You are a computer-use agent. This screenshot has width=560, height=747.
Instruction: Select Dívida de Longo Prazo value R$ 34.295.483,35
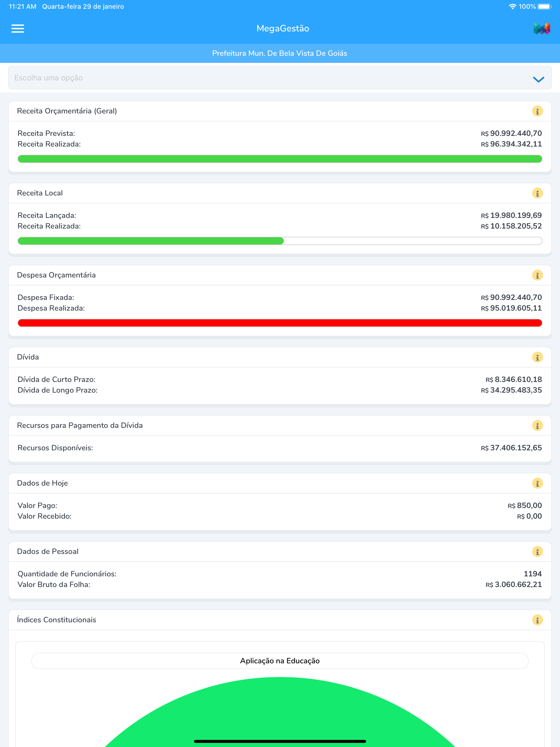click(x=511, y=390)
